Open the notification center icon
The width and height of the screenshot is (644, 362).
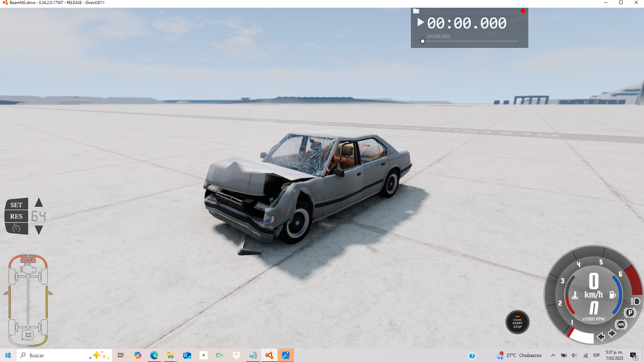pos(633,356)
